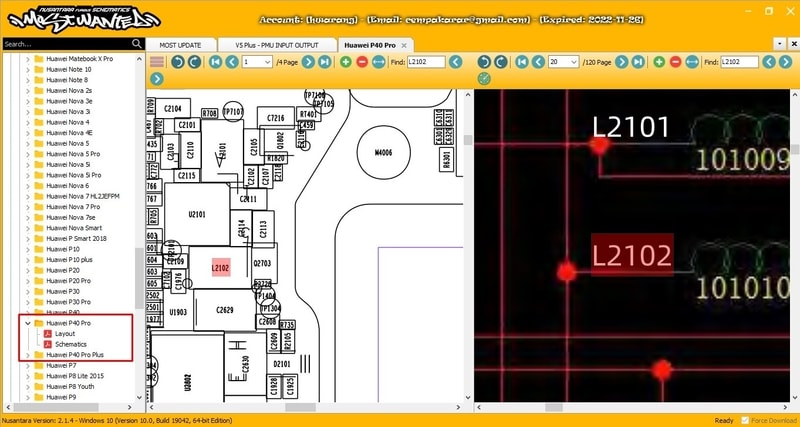The image size is (800, 427).
Task: Click the layout Find field containing L2102
Action: coord(426,62)
